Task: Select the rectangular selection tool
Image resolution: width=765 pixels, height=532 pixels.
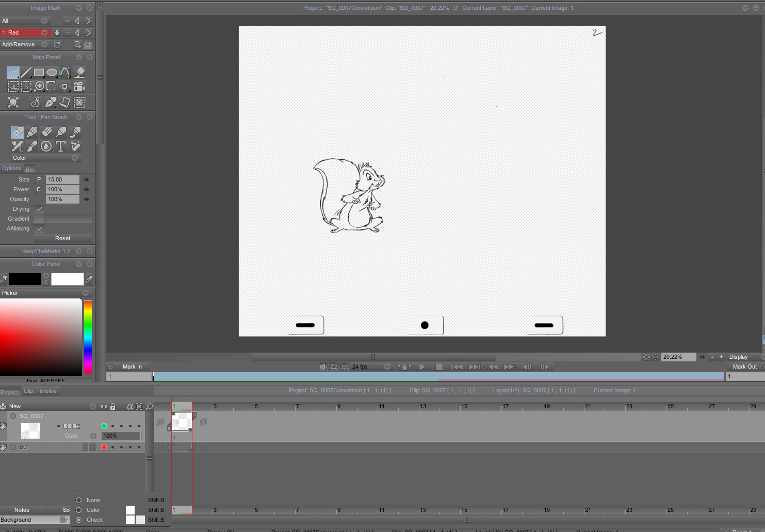Action: 26,86
